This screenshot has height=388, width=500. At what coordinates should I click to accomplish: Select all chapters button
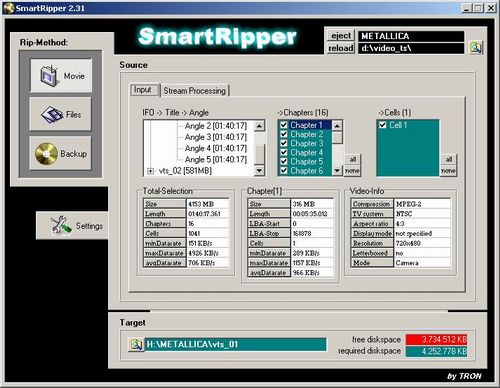click(x=353, y=159)
